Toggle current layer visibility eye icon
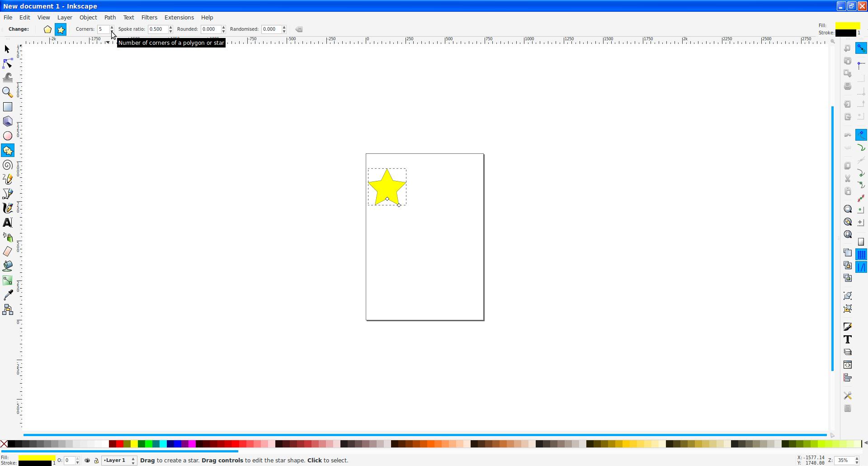This screenshot has height=466, width=868. (x=87, y=461)
